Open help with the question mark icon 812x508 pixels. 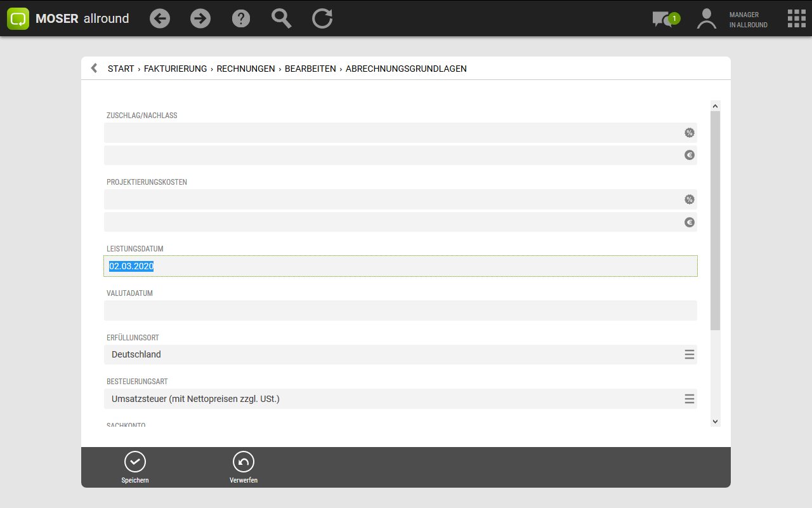coord(241,18)
